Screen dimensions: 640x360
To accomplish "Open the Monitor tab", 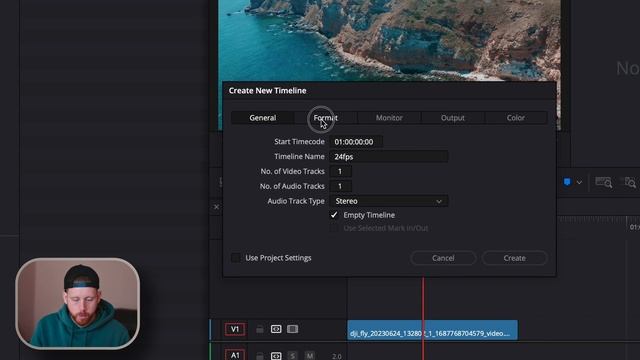I will 389,118.
